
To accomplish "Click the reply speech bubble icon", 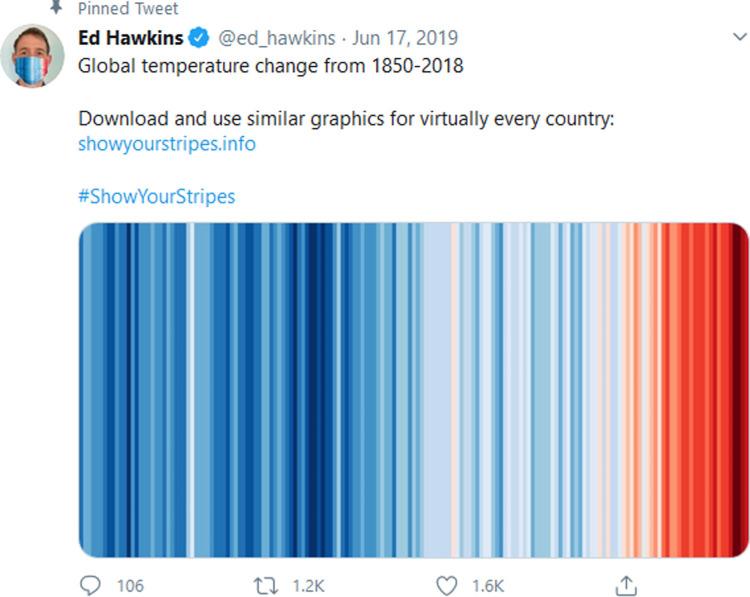I will 91,584.
